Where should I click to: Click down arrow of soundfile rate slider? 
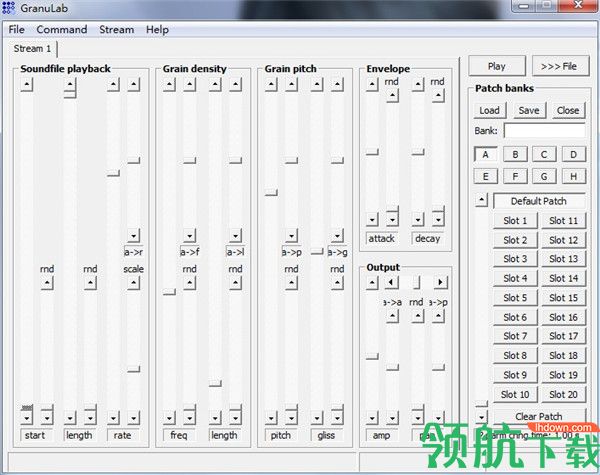(x=113, y=418)
